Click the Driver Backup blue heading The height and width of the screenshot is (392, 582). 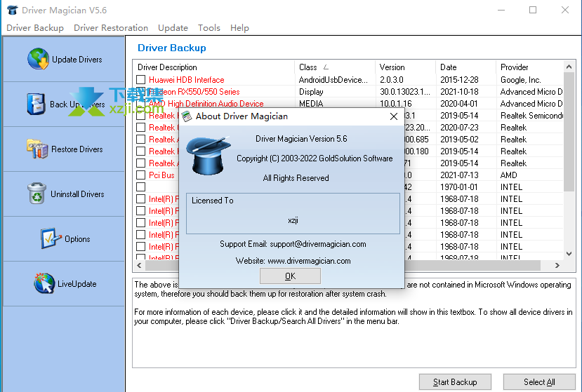tap(171, 48)
